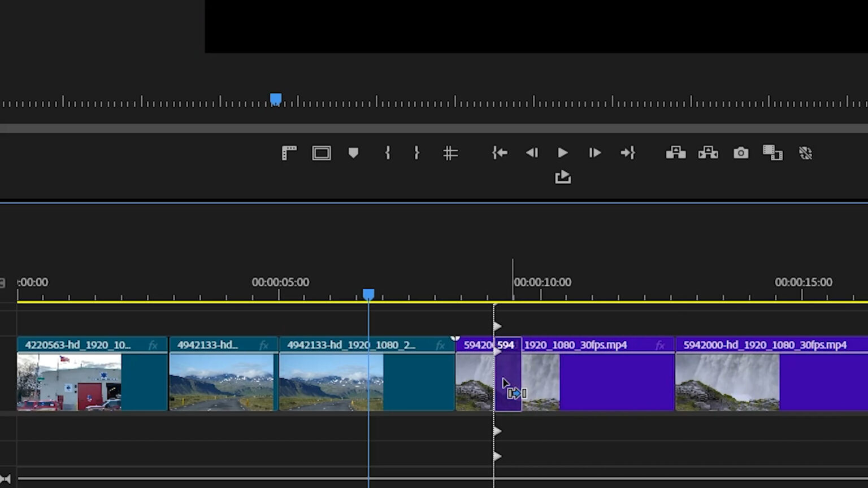Toggle the grid overlay icon
The height and width of the screenshot is (488, 868).
tap(450, 152)
